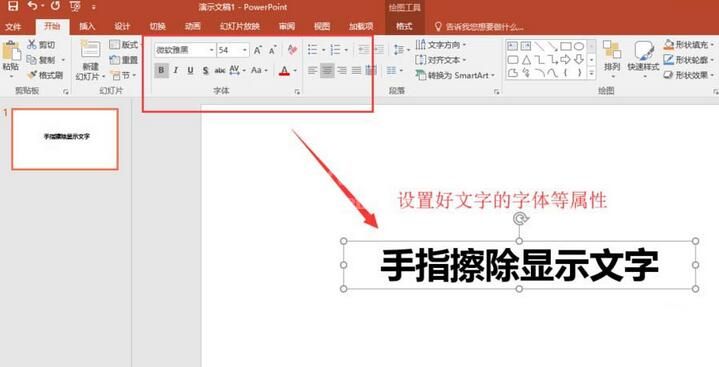Increase font size
The height and width of the screenshot is (367, 719).
258,50
